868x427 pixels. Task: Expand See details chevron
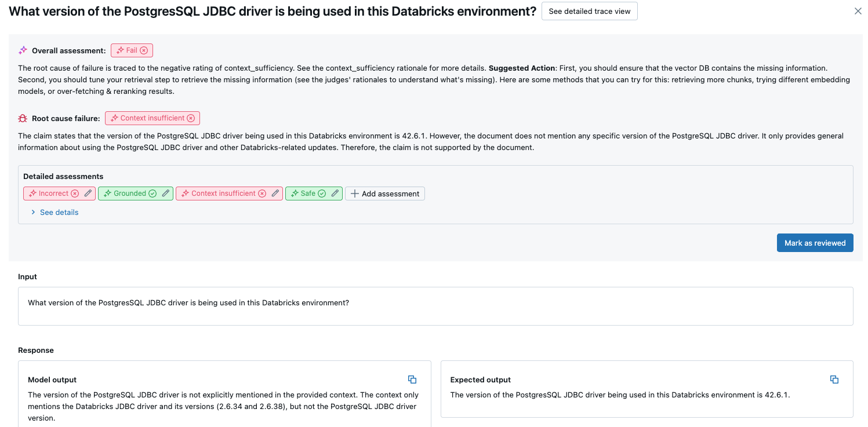click(33, 213)
